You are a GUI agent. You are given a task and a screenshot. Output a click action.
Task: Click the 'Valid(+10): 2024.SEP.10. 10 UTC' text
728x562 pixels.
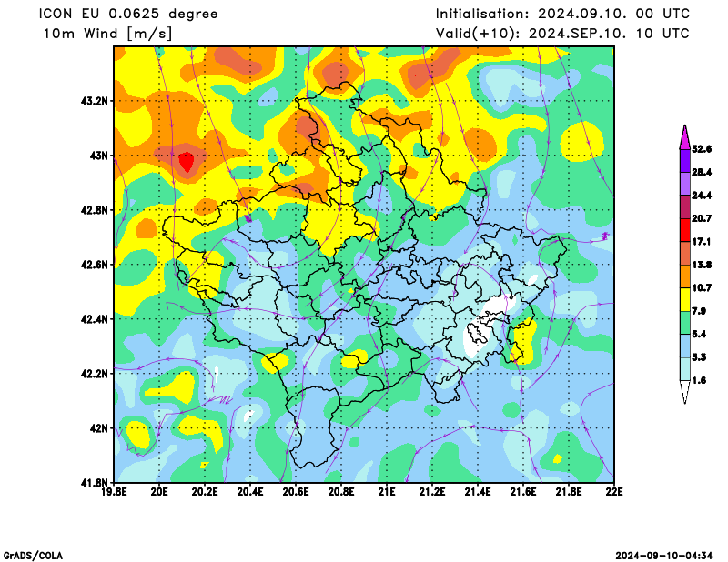[x=562, y=34]
